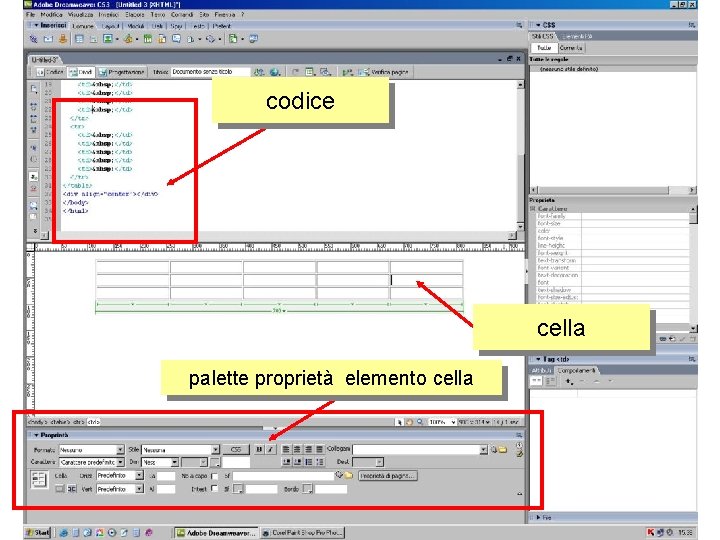Click the Verifica pagina button
720x540 pixels.
tap(384, 72)
